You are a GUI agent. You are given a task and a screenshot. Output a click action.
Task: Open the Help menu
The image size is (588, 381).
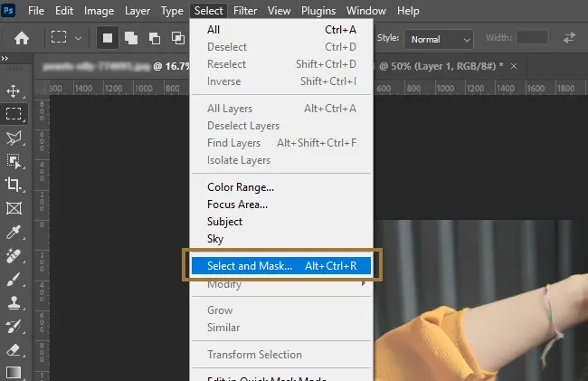pos(408,11)
